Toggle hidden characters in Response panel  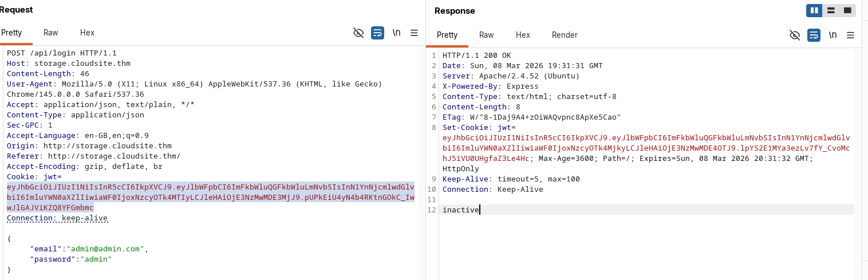pos(795,35)
